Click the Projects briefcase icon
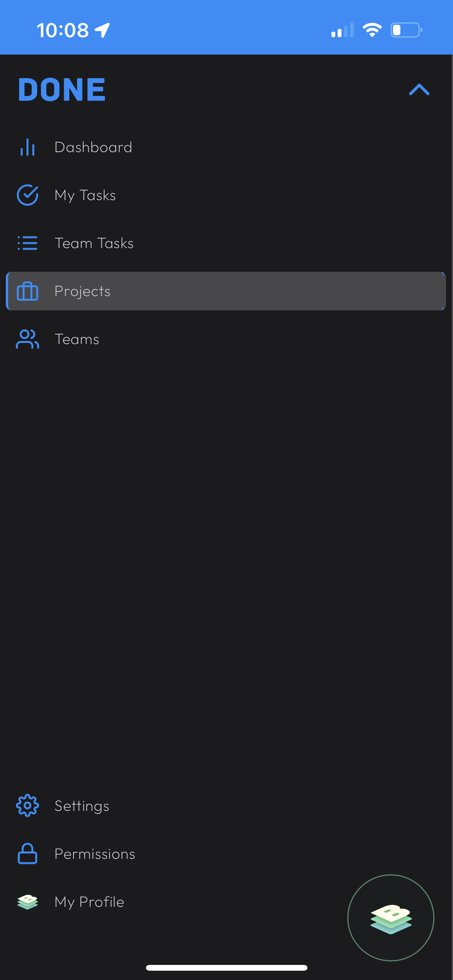Screen dimensions: 453x980 27,291
